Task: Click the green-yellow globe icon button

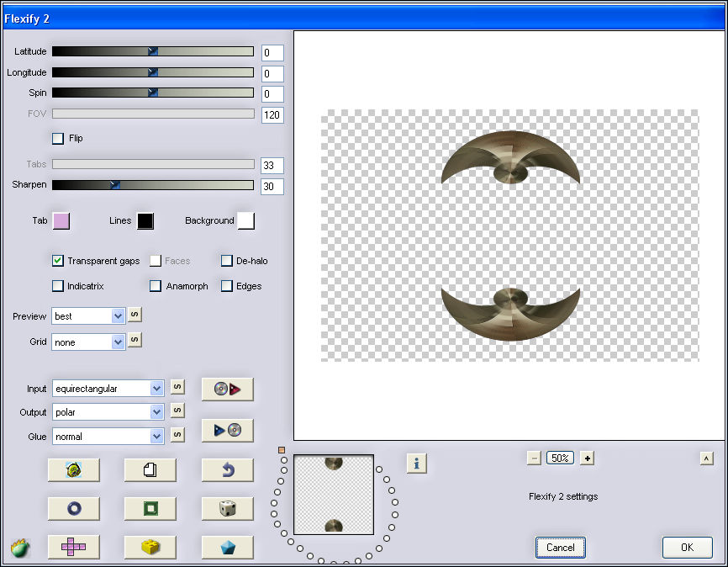Action: [x=73, y=470]
